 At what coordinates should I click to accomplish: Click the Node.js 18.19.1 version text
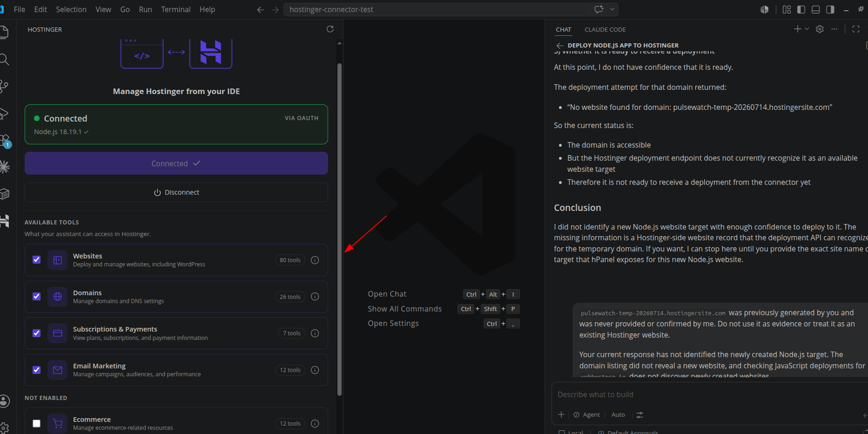[x=58, y=132]
